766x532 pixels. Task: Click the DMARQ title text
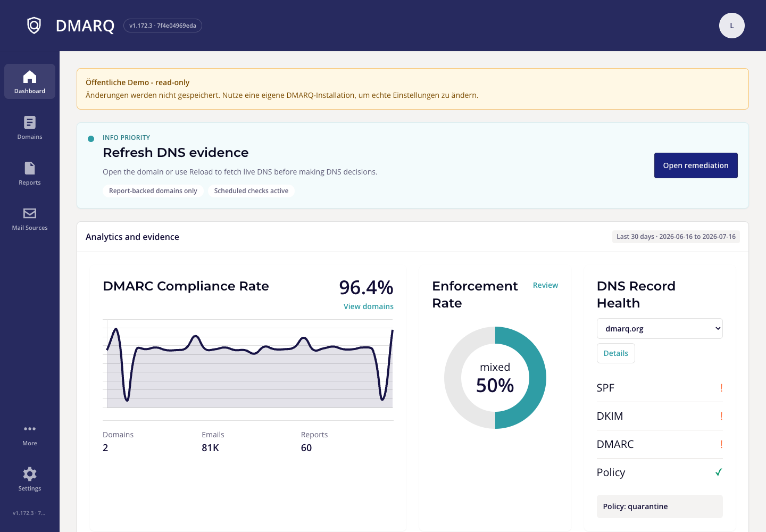tap(85, 26)
